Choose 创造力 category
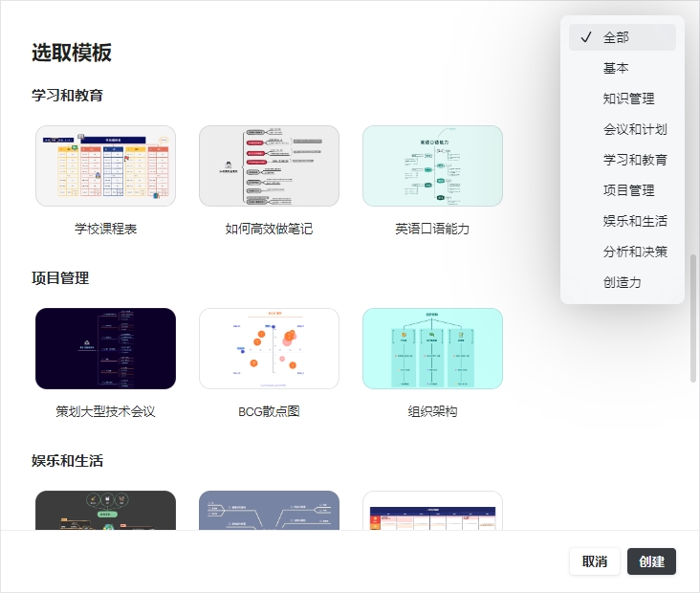700x593 pixels. tap(622, 282)
